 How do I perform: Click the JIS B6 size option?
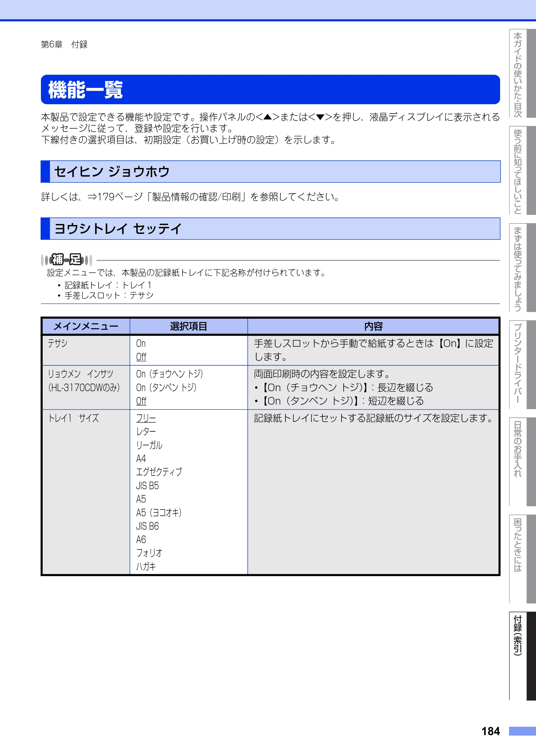pos(147,526)
